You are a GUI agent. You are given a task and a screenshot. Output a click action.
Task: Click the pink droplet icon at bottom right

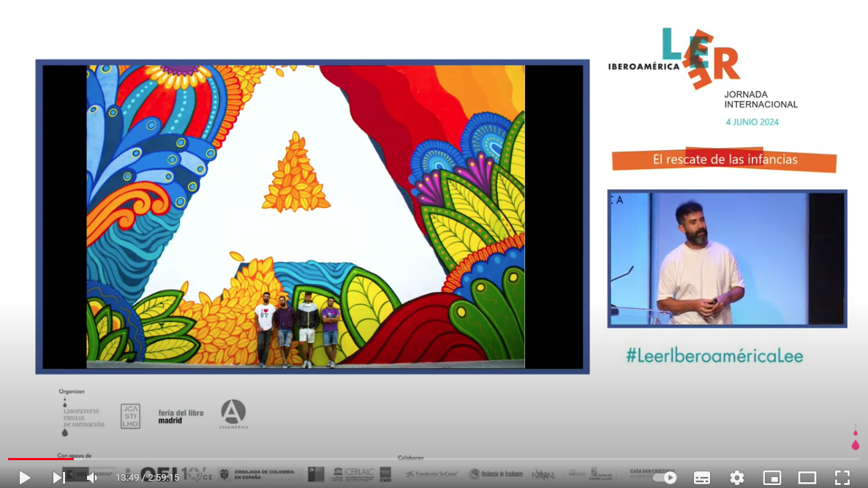coord(855,441)
